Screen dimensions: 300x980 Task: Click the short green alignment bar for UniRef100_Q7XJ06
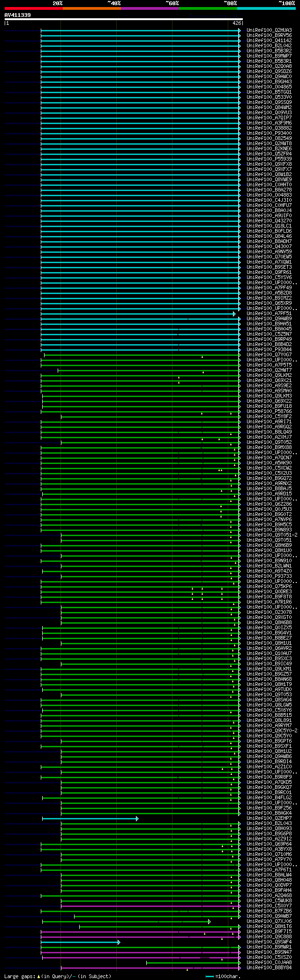(126, 921)
